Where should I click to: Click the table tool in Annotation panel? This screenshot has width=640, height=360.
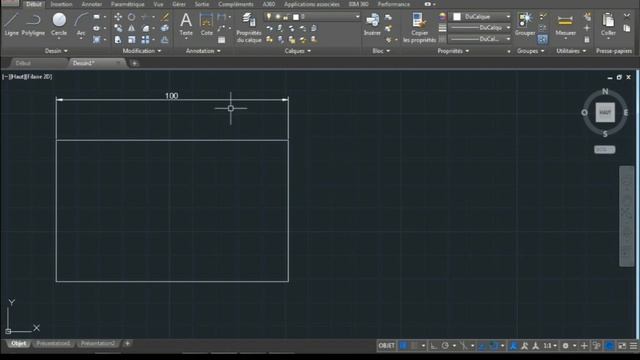tap(222, 40)
